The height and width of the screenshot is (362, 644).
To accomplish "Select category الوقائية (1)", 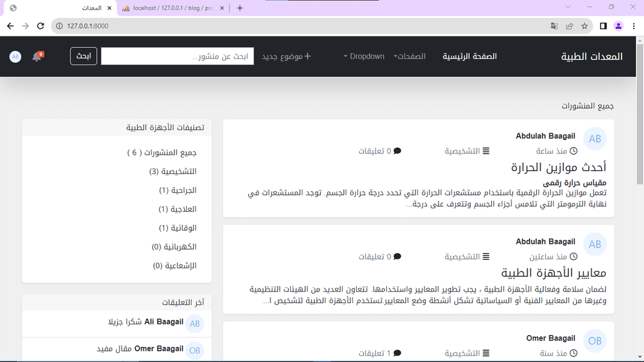I will tap(177, 228).
